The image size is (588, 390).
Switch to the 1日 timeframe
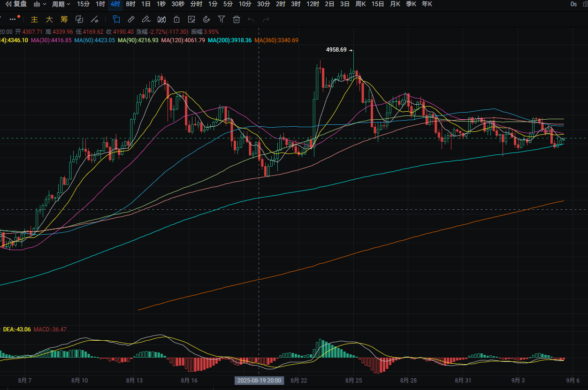pos(146,4)
